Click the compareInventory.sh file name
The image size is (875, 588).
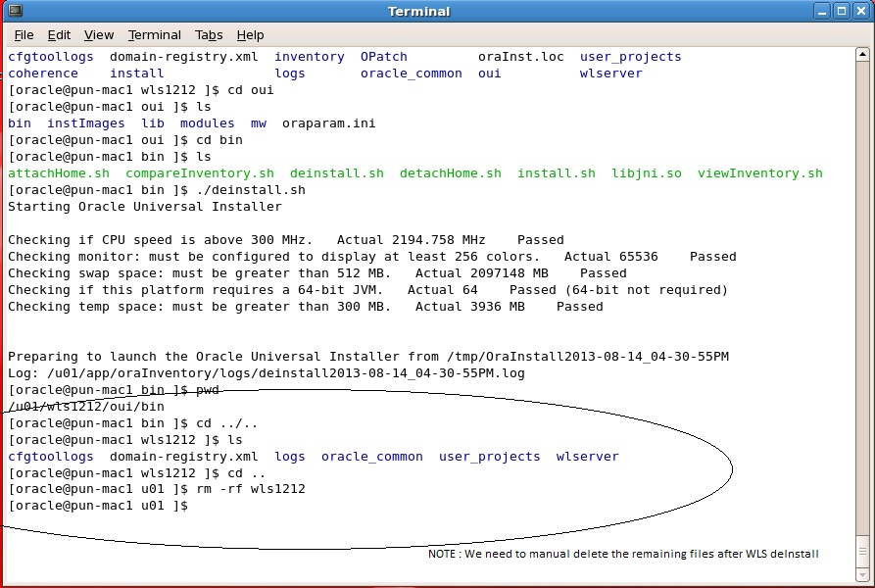(x=200, y=173)
